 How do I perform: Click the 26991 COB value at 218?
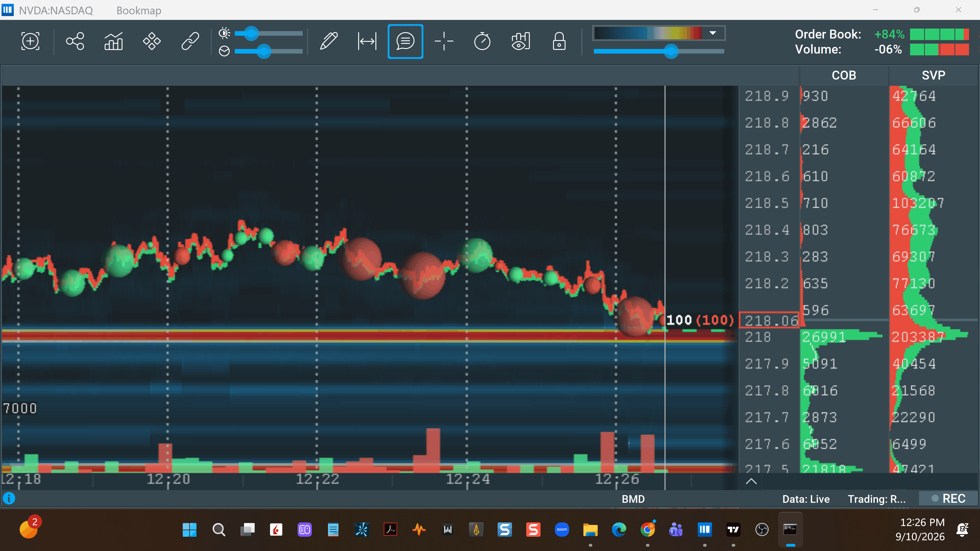tap(824, 337)
